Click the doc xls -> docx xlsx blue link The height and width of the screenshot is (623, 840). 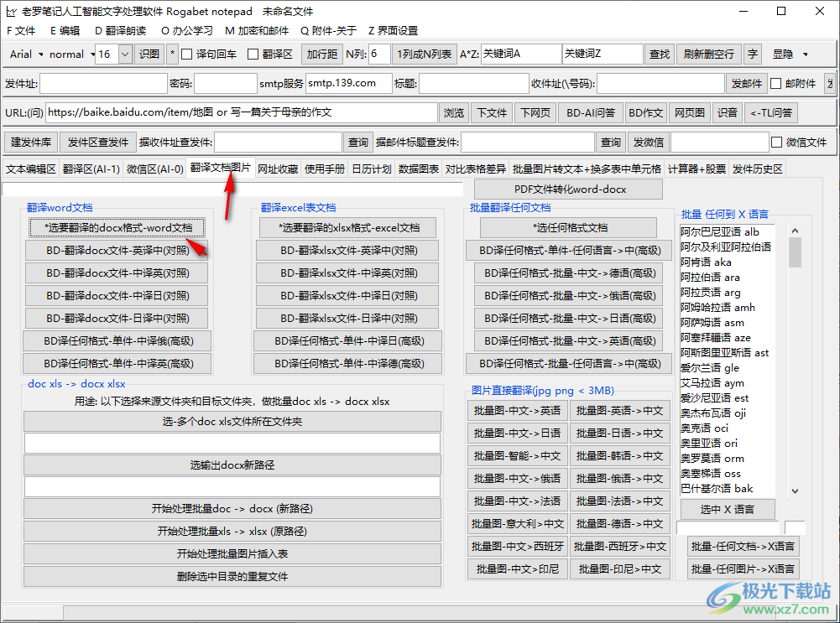[76, 383]
